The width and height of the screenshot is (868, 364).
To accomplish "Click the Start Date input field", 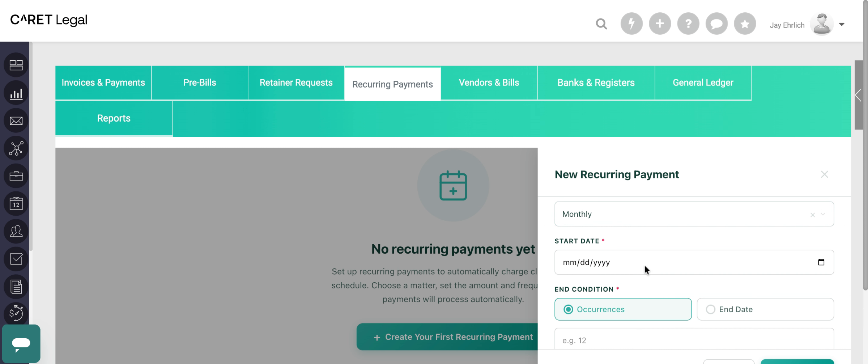I will pyautogui.click(x=694, y=262).
